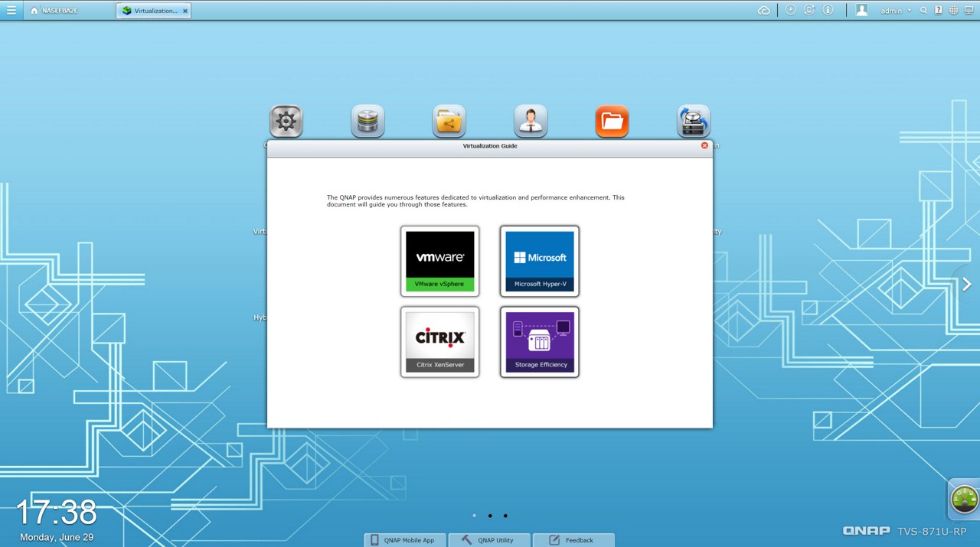Viewport: 980px width, 547px height.
Task: Open the Citrix XenServer guide tile
Action: 440,342
